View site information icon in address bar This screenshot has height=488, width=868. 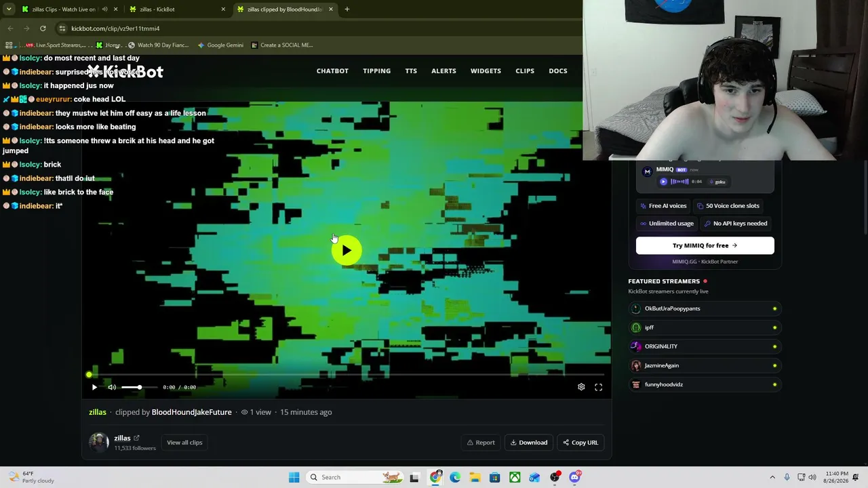click(62, 28)
